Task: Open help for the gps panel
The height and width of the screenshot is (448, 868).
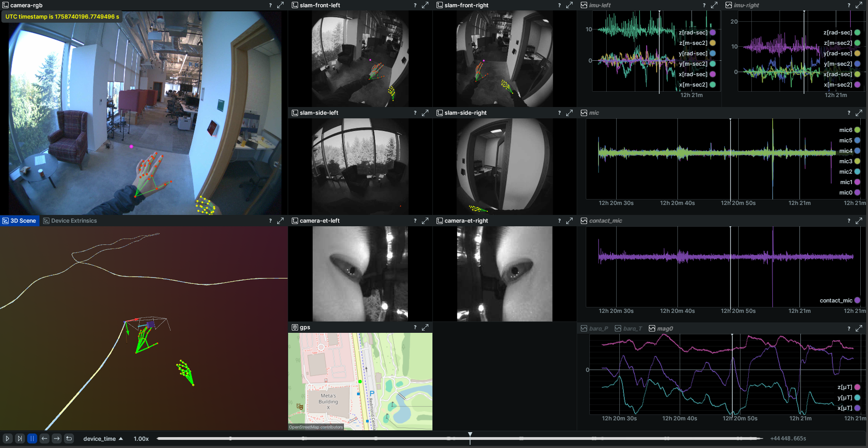Action: point(415,327)
